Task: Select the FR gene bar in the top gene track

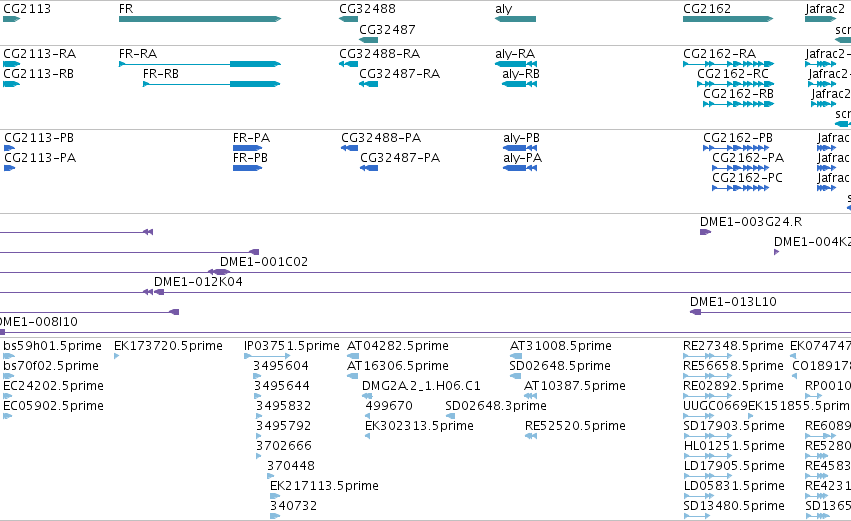Action: (x=200, y=19)
